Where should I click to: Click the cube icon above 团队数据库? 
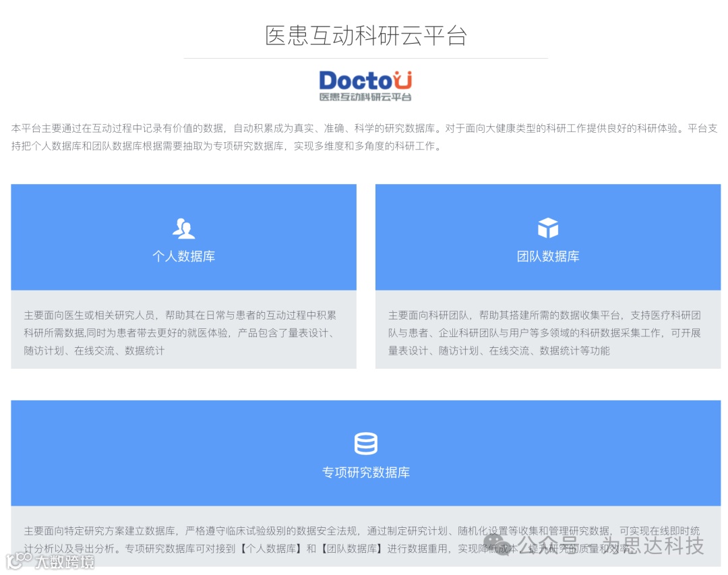(548, 228)
